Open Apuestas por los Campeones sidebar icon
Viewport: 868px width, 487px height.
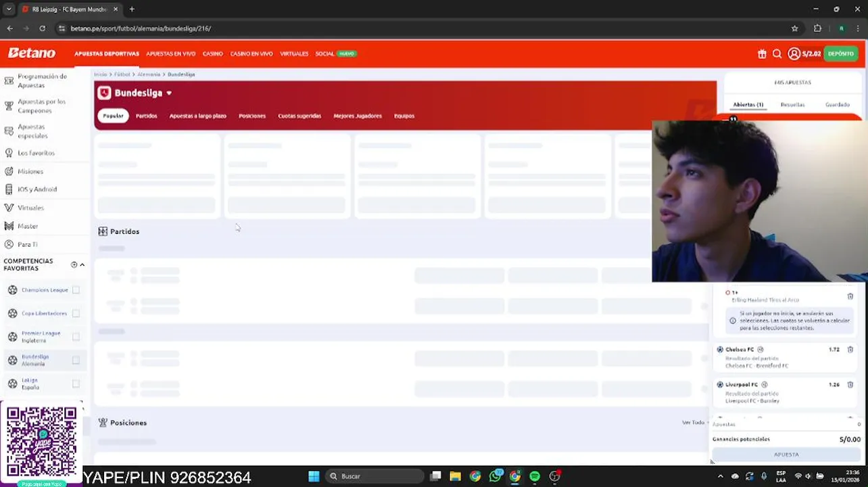9,106
